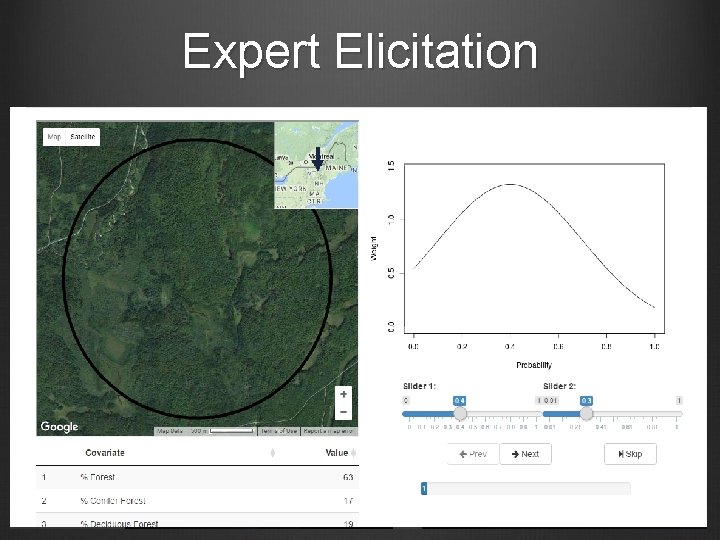Screen dimensions: 720x540
Task: Switch to Map view on the map
Action: [x=54, y=137]
